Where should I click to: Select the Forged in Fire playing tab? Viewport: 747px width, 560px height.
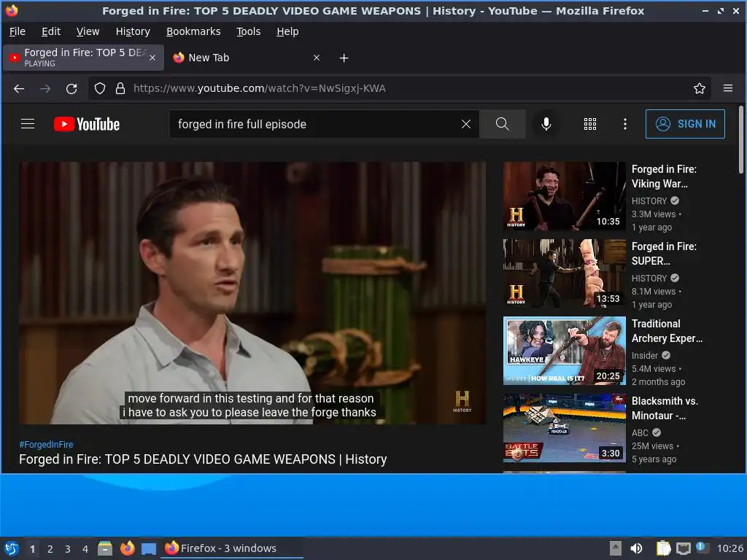pyautogui.click(x=83, y=58)
